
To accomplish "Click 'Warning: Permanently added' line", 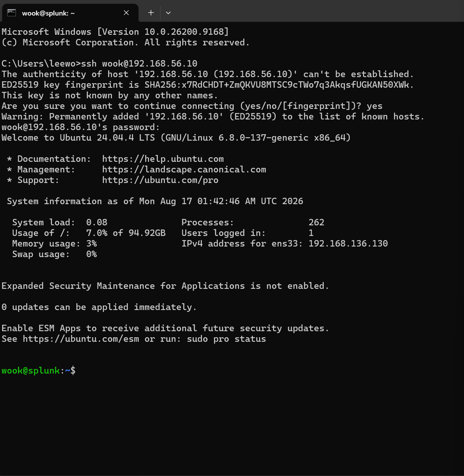I will click(213, 117).
